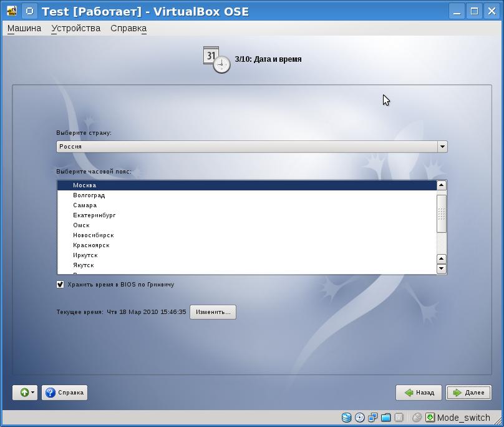Click the hard disk activity status icon
Viewport: 504px width, 427px height.
[x=347, y=418]
